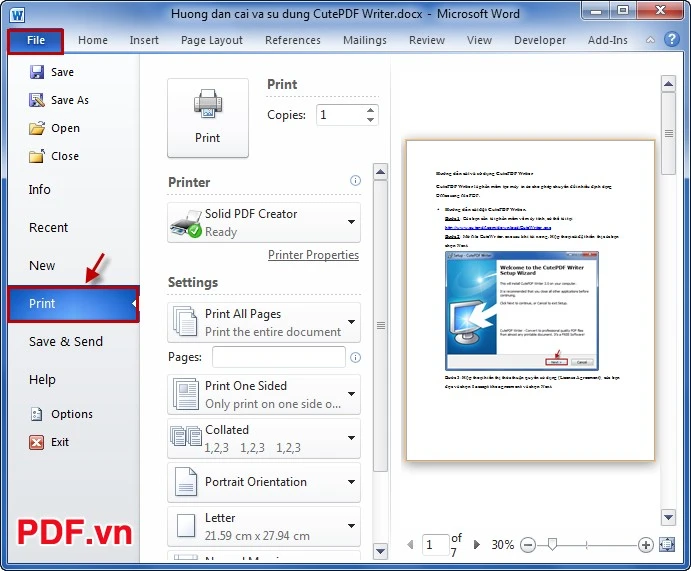The height and width of the screenshot is (571, 691).
Task: Click the Close folder icon
Action: point(37,156)
